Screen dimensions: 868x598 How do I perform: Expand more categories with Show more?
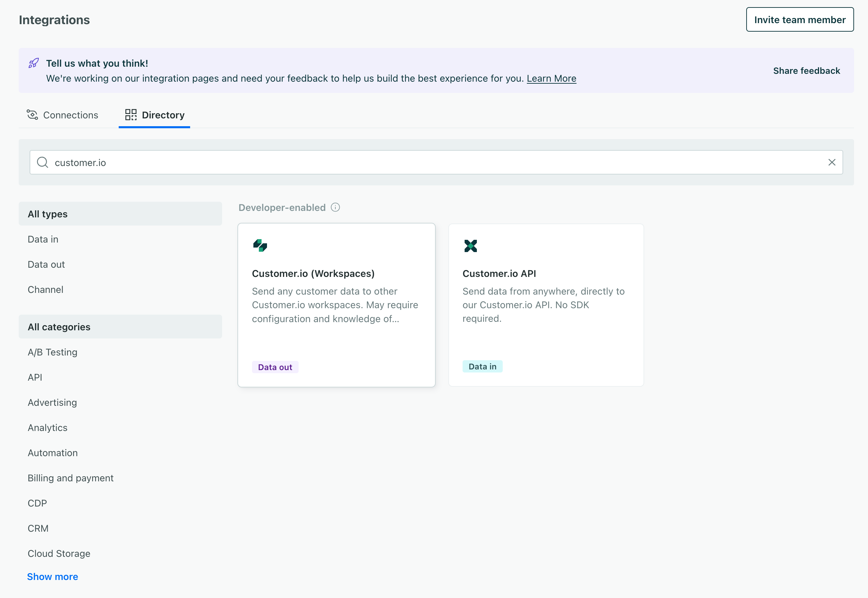tap(52, 577)
